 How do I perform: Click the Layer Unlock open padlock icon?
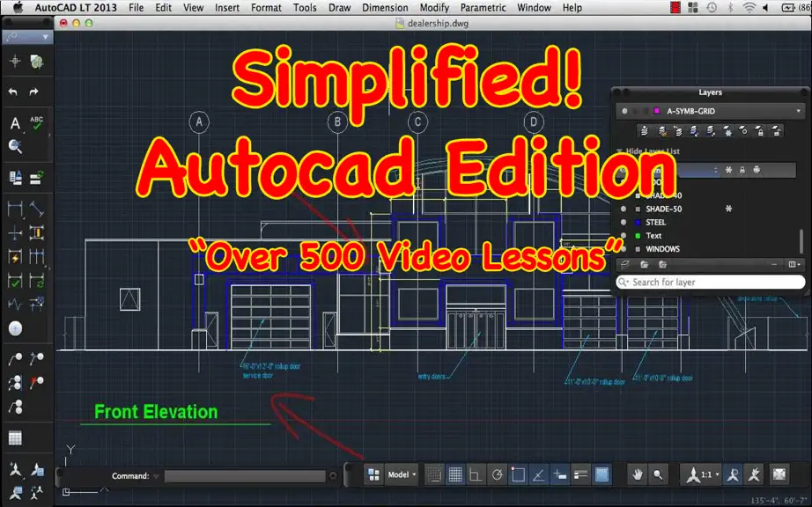pyautogui.click(x=776, y=131)
